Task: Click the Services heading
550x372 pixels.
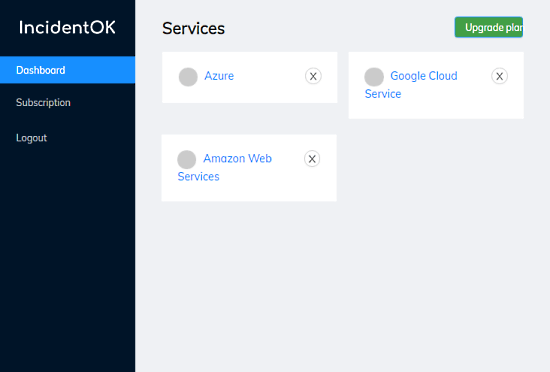Action: (193, 28)
